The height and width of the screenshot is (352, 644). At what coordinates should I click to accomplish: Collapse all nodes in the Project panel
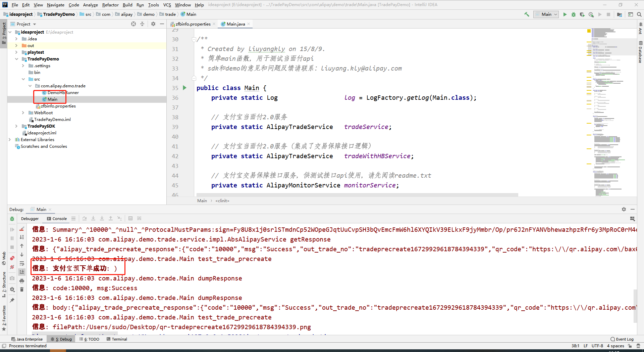[142, 24]
